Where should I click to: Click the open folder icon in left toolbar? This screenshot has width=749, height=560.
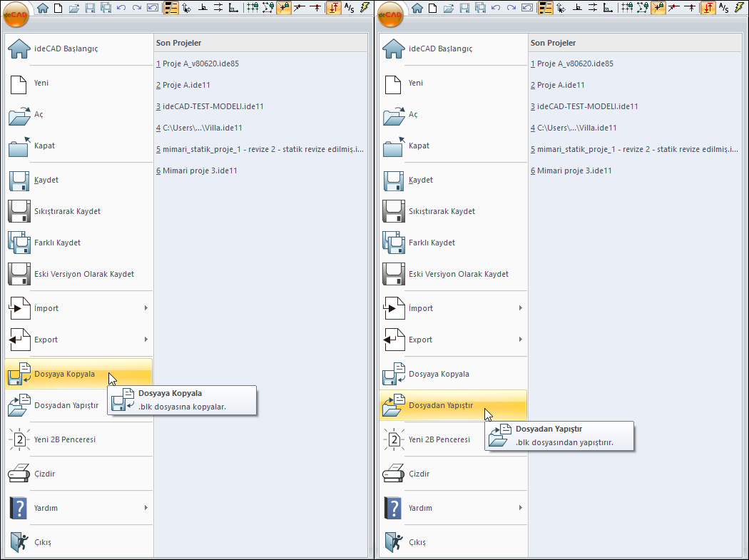[73, 8]
